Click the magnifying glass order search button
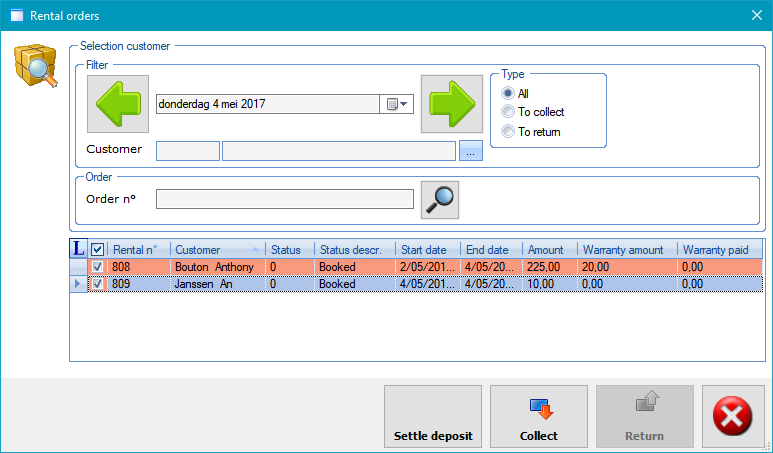The image size is (773, 453). point(440,199)
